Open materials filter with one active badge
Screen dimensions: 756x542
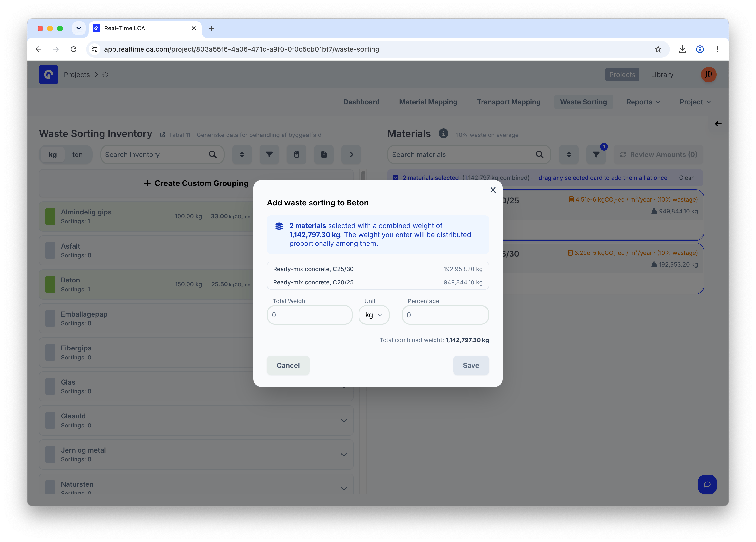point(596,155)
